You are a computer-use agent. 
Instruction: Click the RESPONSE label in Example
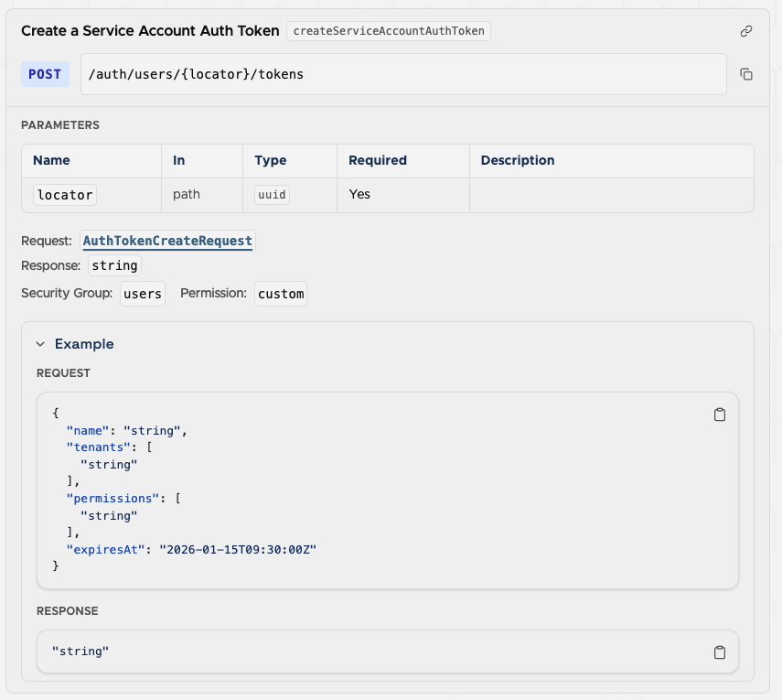point(68,611)
